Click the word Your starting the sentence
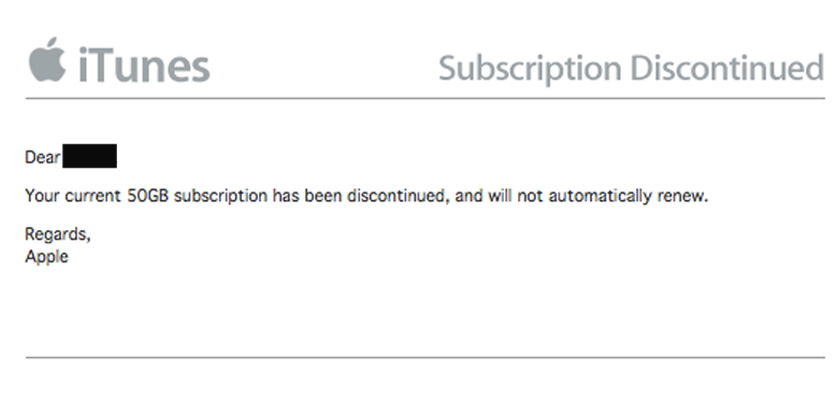The image size is (839, 400). 43,196
